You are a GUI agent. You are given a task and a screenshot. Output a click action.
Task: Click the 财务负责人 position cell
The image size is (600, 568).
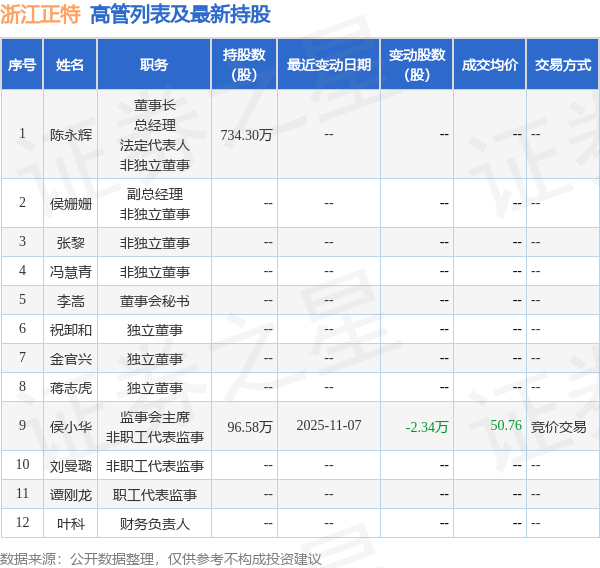[x=155, y=524]
